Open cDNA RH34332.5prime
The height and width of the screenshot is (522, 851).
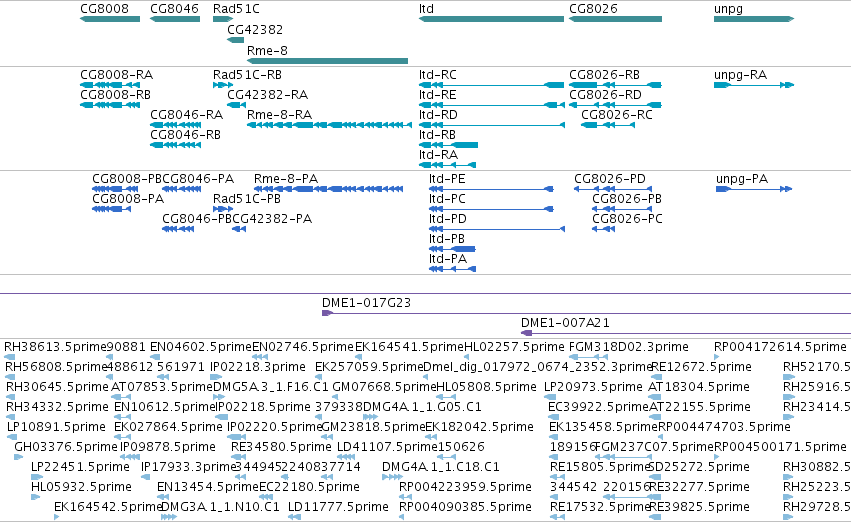point(11,417)
